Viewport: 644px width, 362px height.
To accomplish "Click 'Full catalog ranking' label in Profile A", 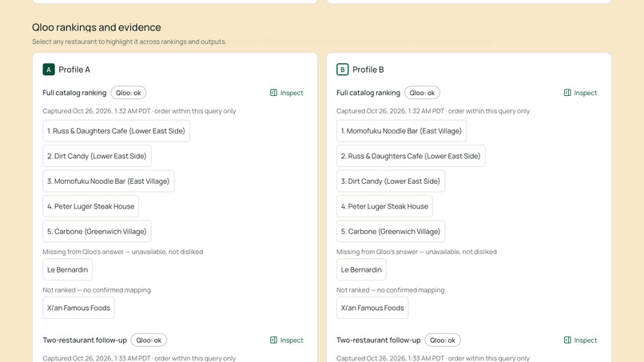I will coord(74,93).
